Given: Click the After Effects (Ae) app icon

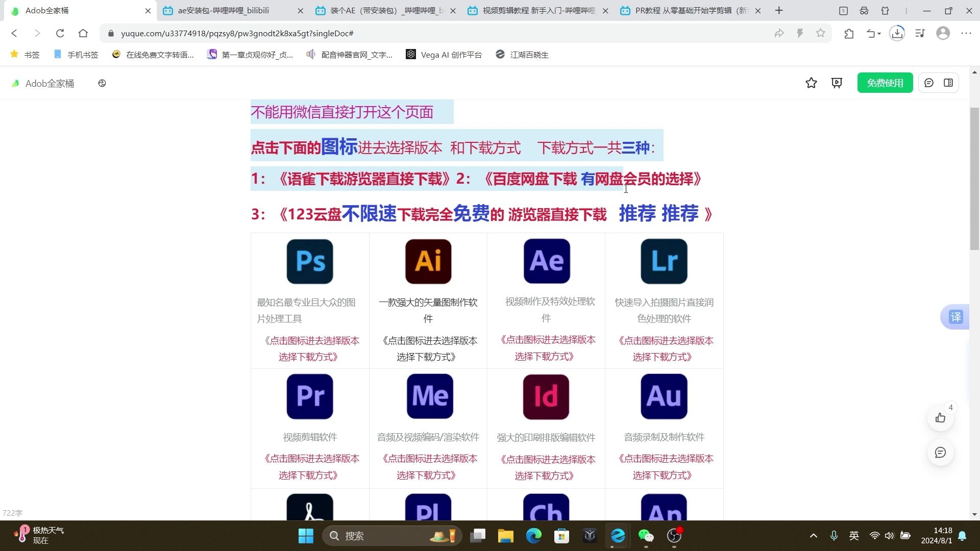Looking at the screenshot, I should (546, 261).
